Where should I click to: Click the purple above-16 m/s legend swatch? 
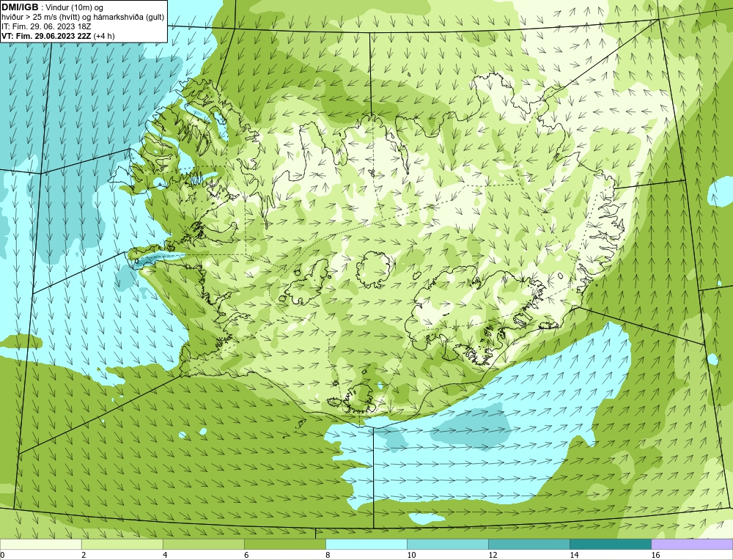pos(692,544)
